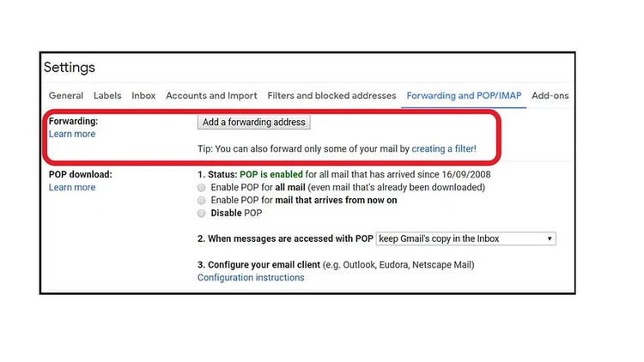Image resolution: width=644 pixels, height=362 pixels.
Task: Switch to the Add-ons tab
Action: click(x=550, y=96)
